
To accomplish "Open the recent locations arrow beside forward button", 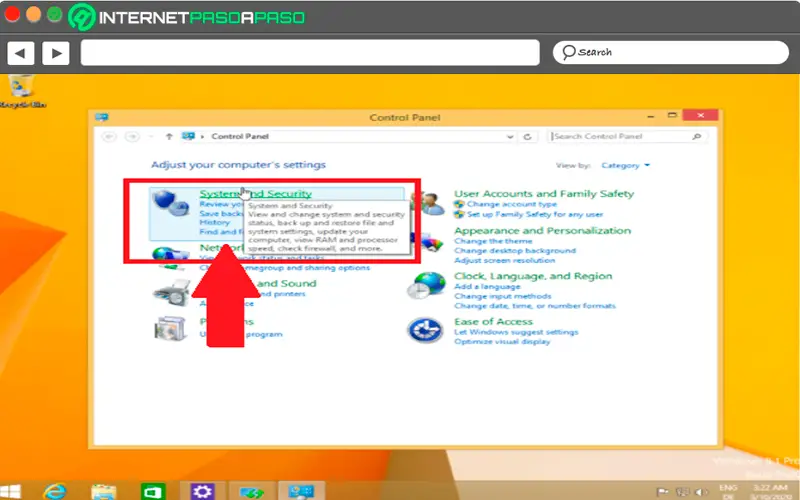I will coord(151,137).
